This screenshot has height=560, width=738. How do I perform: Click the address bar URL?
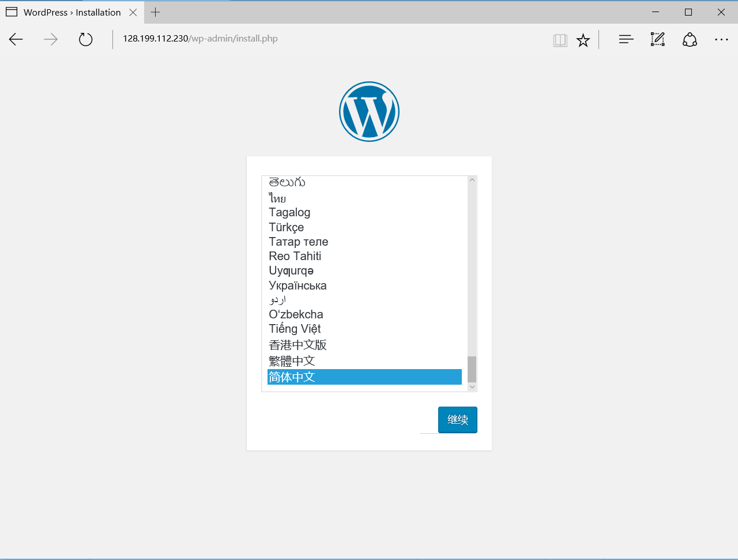(200, 39)
